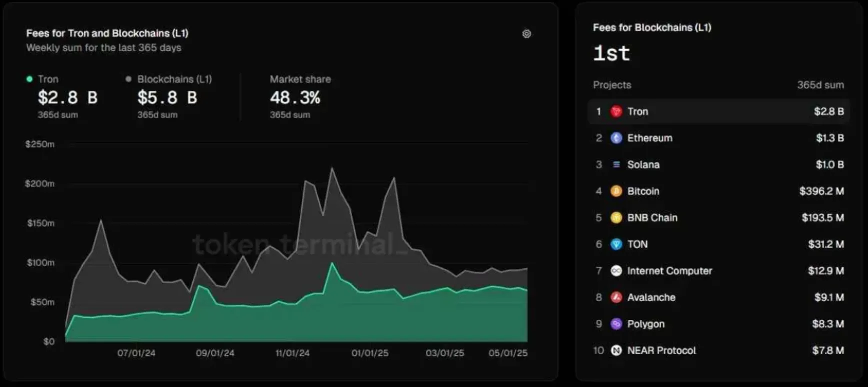Click the $5.8 B Blockchains sum value
Image resolution: width=868 pixels, height=387 pixels.
167,97
